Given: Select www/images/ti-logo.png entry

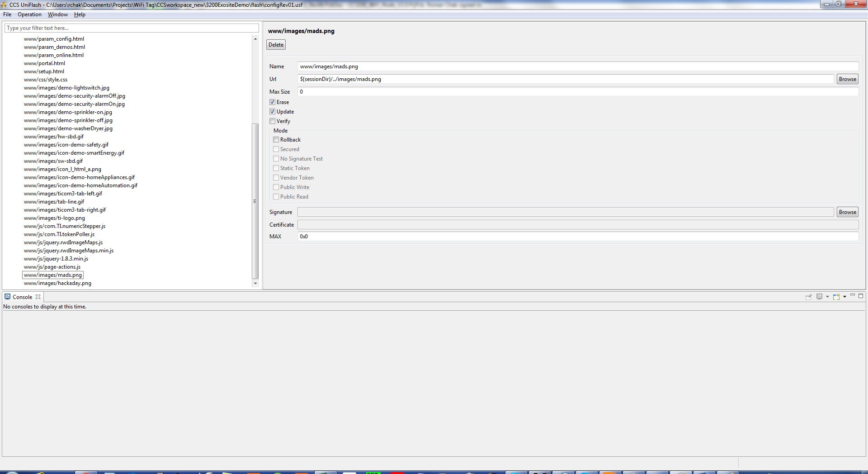Looking at the screenshot, I should pyautogui.click(x=54, y=218).
